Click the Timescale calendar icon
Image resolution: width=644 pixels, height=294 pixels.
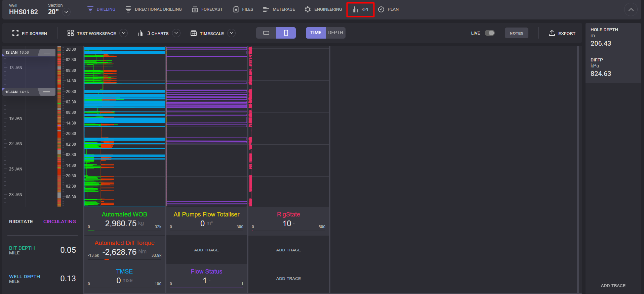(x=194, y=33)
